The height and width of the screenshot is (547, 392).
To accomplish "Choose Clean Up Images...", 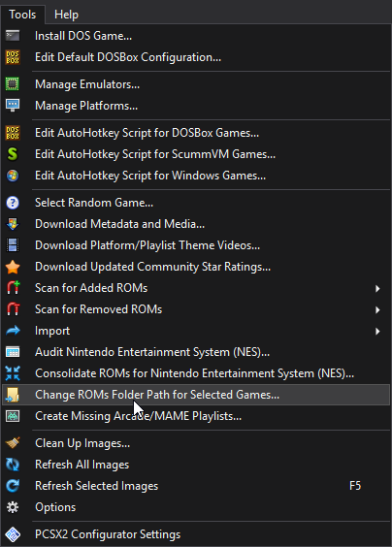I will point(196,443).
